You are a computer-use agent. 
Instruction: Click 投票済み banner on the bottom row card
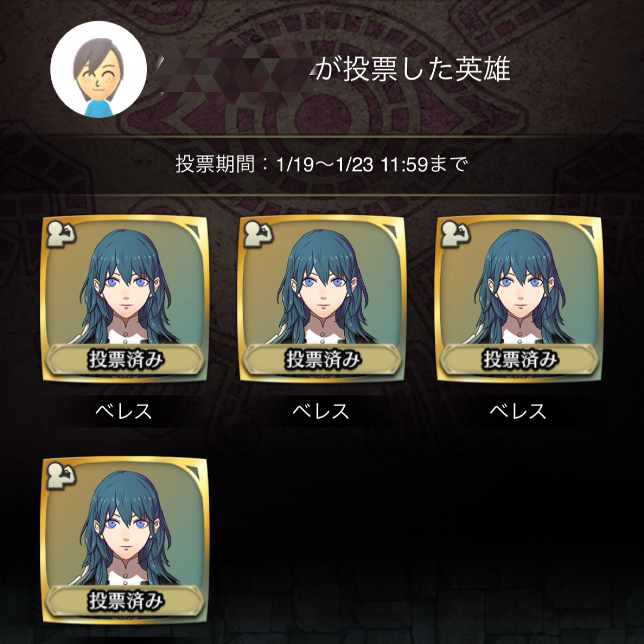click(124, 601)
